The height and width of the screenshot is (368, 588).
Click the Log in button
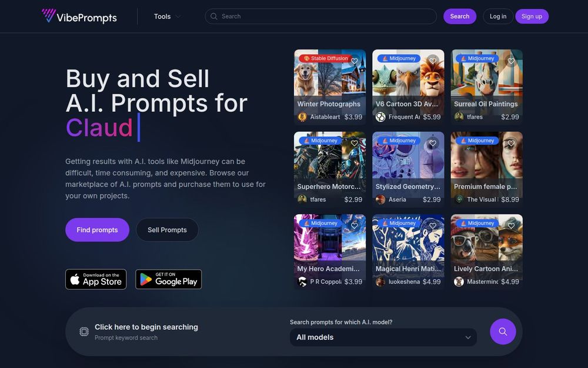click(498, 16)
